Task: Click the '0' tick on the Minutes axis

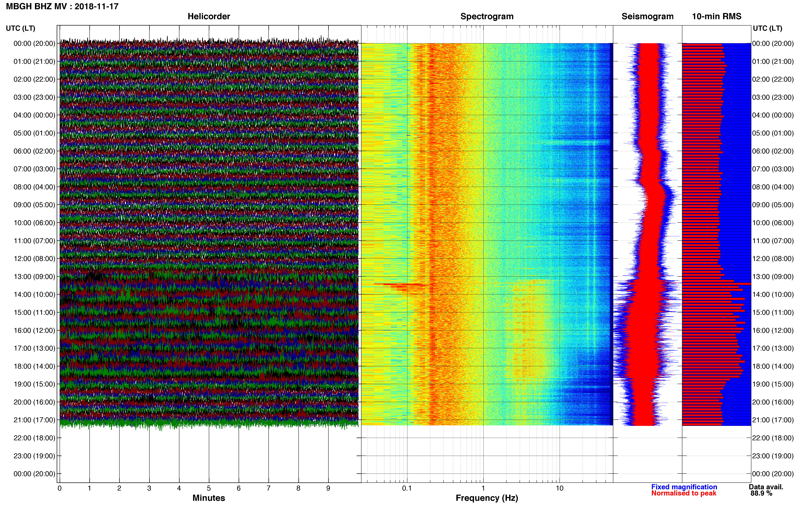Action: click(x=60, y=488)
